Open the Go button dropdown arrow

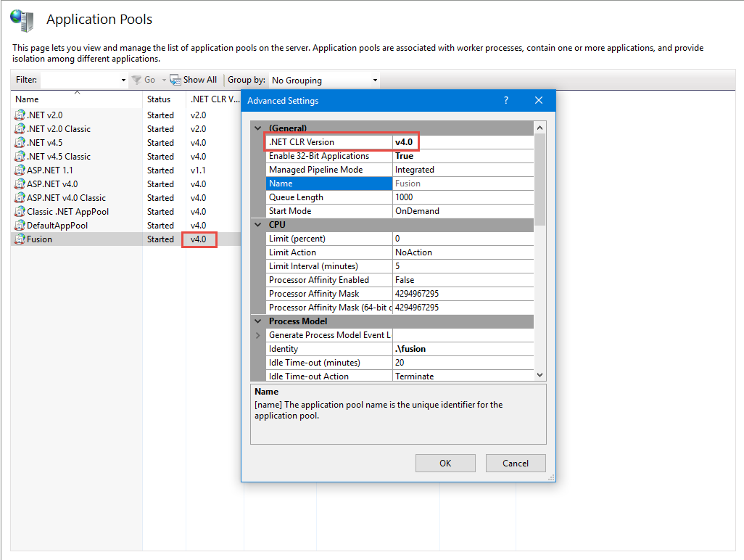pyautogui.click(x=164, y=81)
